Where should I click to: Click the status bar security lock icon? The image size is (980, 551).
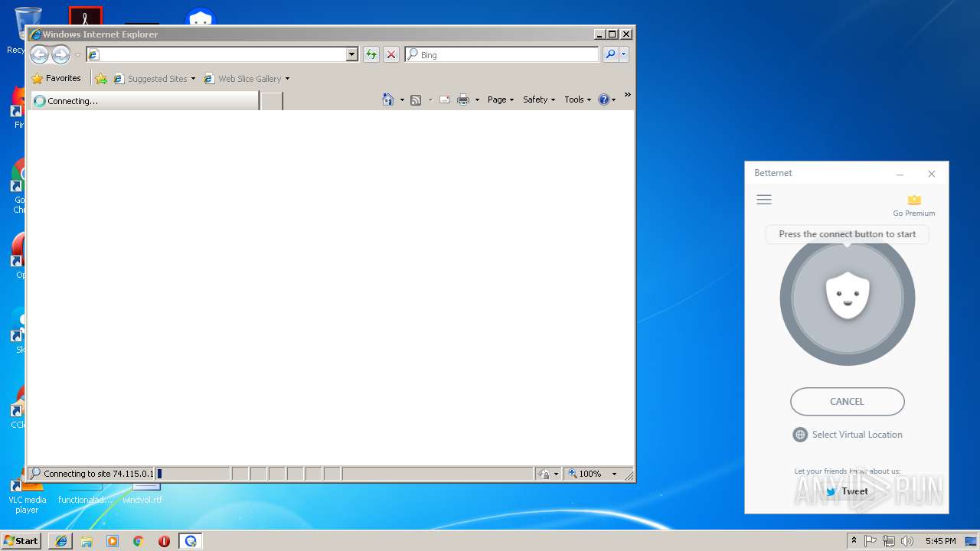(544, 474)
